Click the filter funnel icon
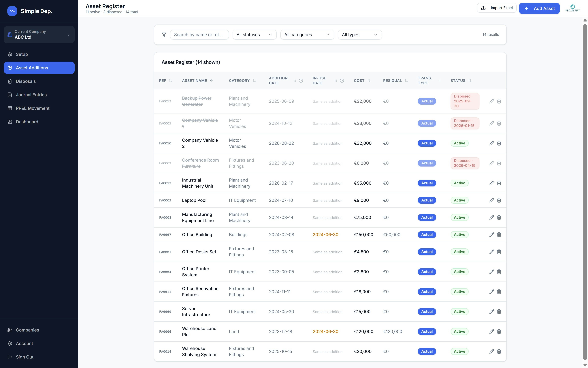 pyautogui.click(x=164, y=34)
